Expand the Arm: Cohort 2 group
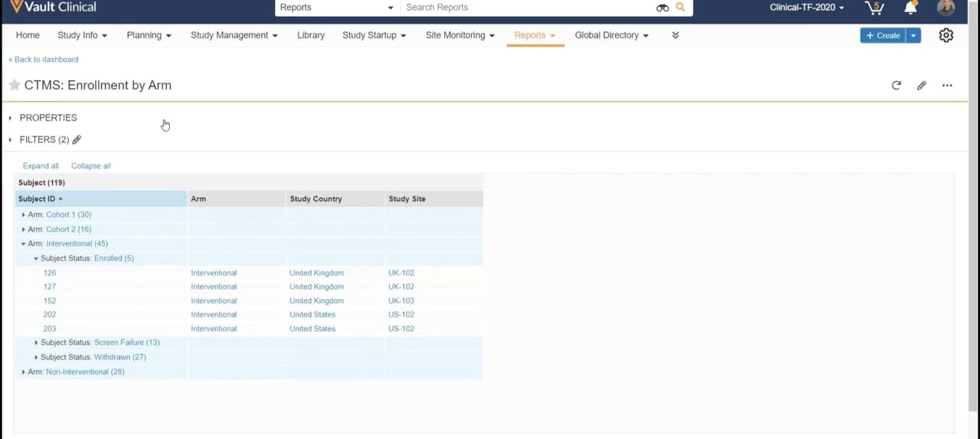The width and height of the screenshot is (980, 439). coord(23,229)
